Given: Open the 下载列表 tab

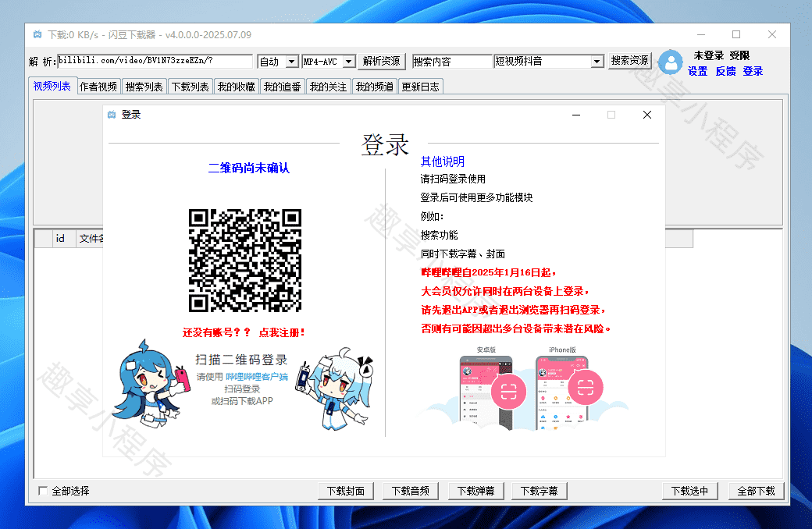Looking at the screenshot, I should [x=190, y=87].
